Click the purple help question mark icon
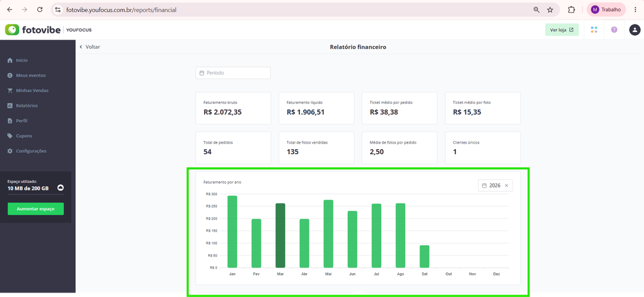Viewport: 644px width, 297px height. 614,30
